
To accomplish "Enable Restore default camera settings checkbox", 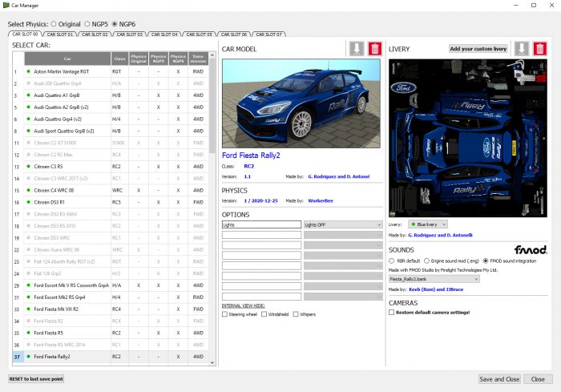I will [x=392, y=312].
